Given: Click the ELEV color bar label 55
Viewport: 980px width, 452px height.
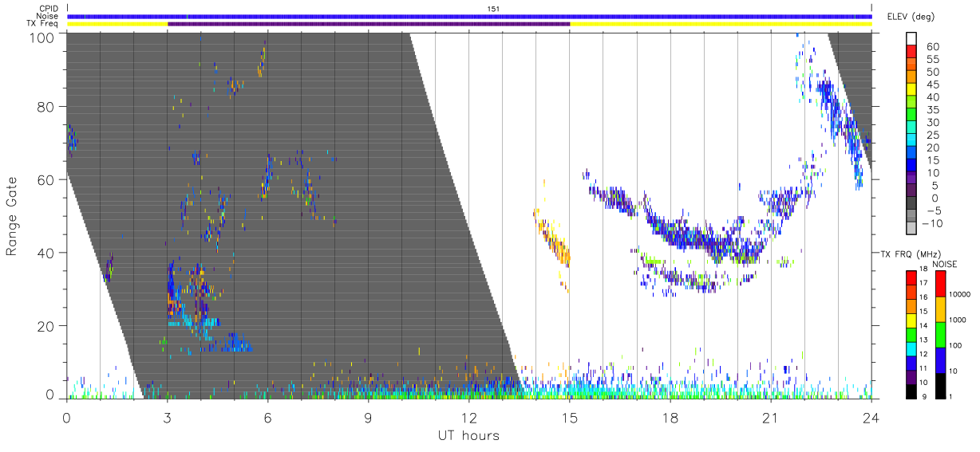Looking at the screenshot, I should (933, 60).
